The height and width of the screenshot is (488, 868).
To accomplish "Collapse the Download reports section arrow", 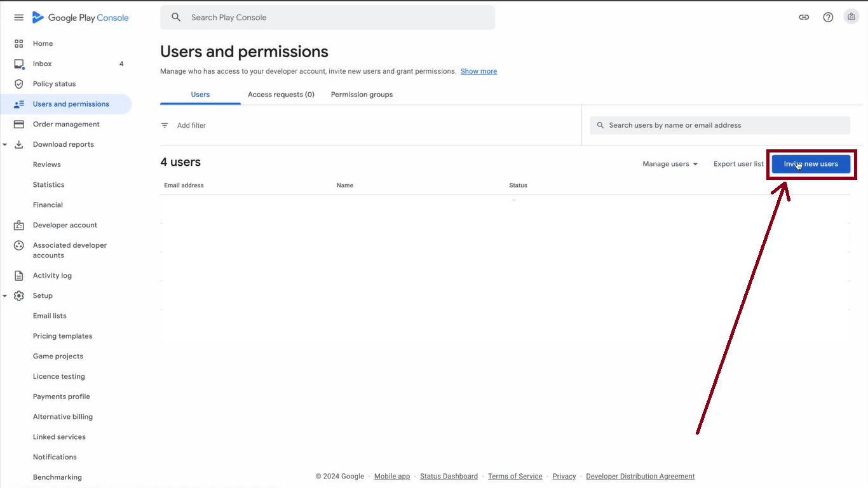I will (5, 145).
